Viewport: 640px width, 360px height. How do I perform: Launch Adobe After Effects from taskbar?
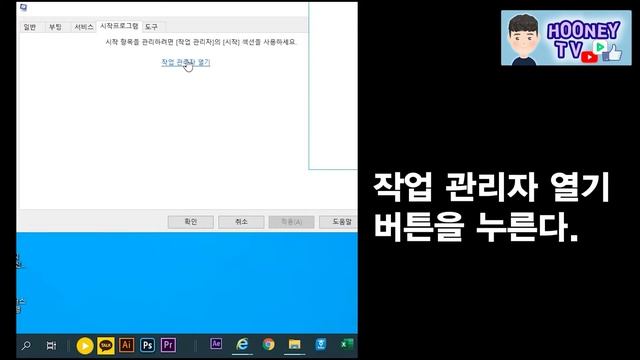point(216,344)
